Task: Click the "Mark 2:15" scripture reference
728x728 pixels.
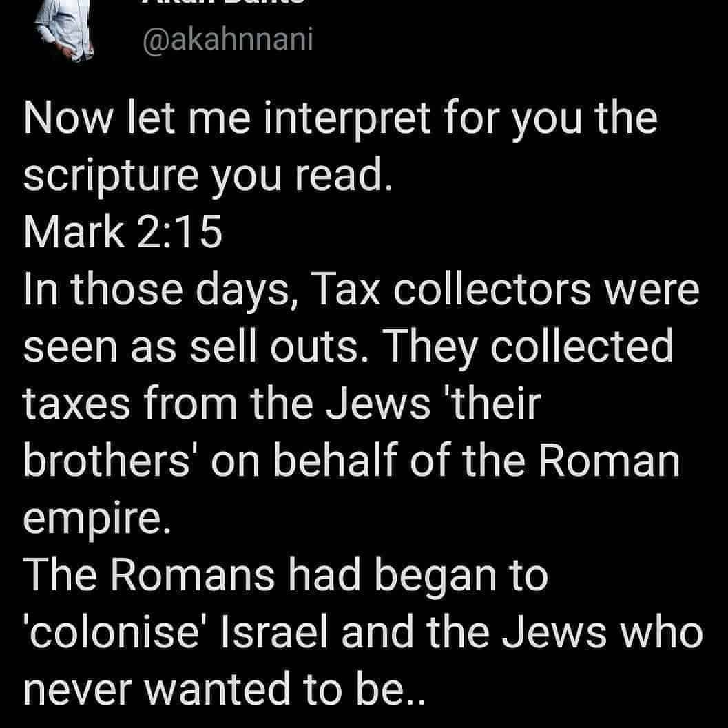Action: pyautogui.click(x=123, y=233)
